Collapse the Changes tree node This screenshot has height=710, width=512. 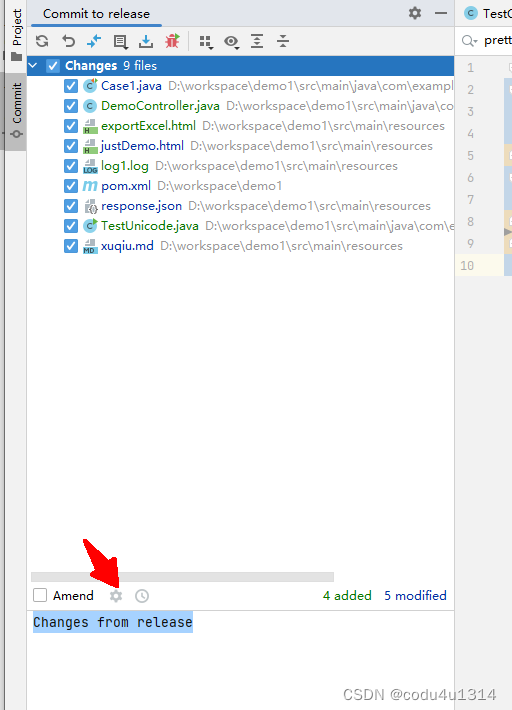[33, 66]
